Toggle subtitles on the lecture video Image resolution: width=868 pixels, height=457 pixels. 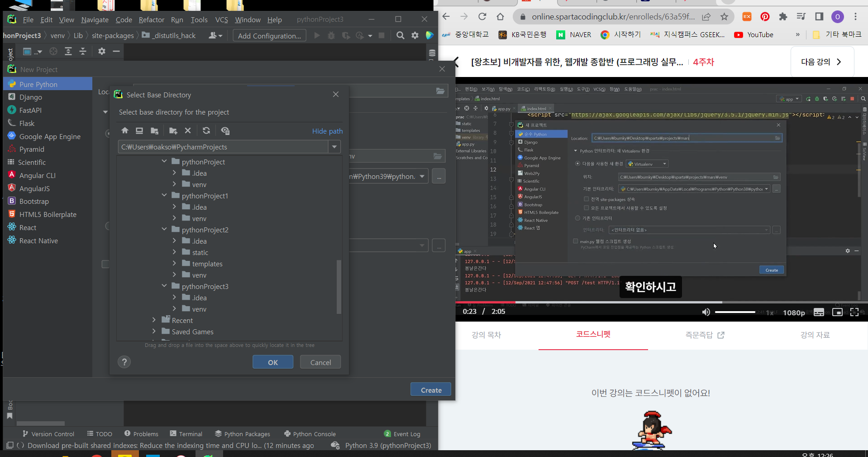(819, 312)
